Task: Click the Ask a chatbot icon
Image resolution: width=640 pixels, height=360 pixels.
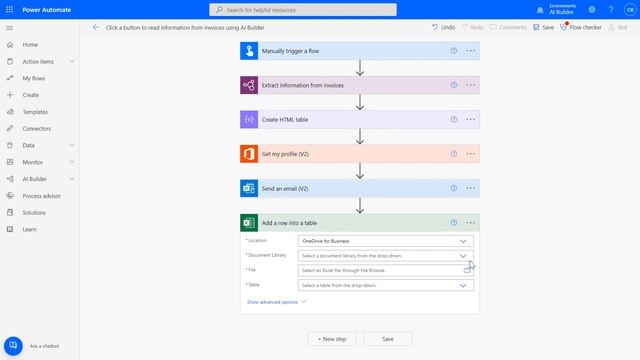Action: coord(13,346)
